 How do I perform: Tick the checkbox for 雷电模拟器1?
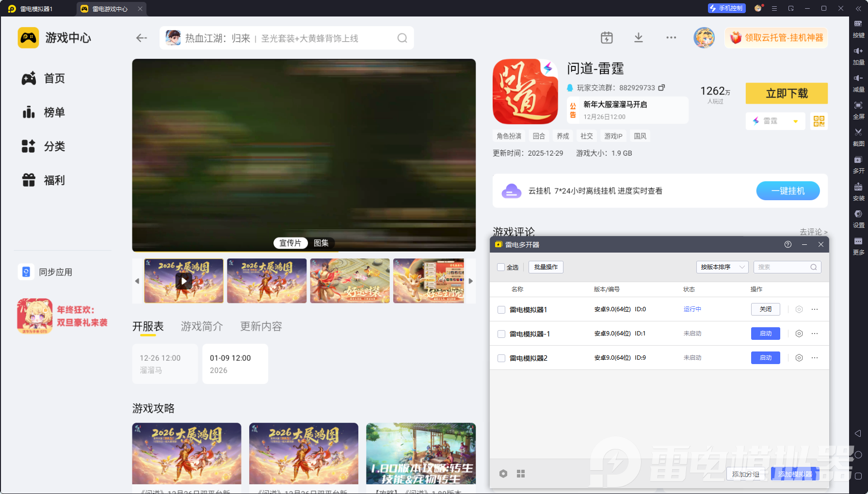[501, 310]
